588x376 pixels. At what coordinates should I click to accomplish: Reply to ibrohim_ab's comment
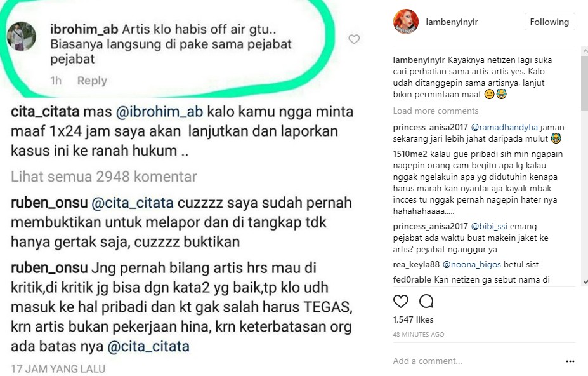92,81
